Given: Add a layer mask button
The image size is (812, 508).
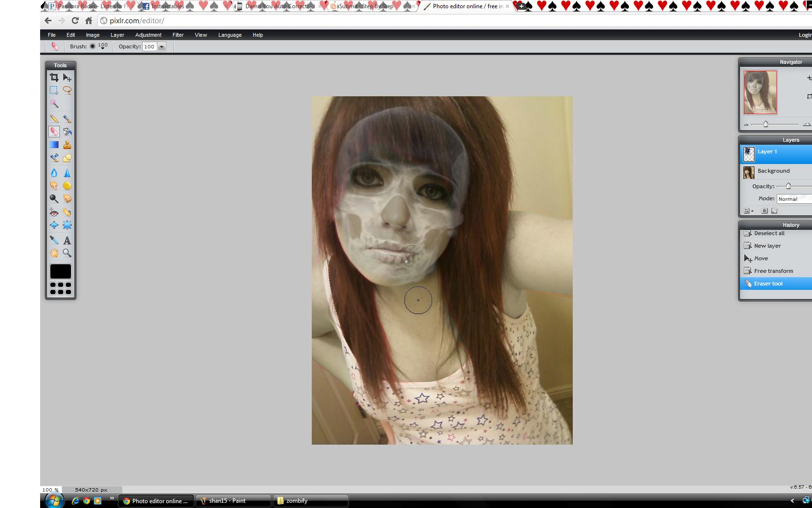Looking at the screenshot, I should click(x=764, y=211).
